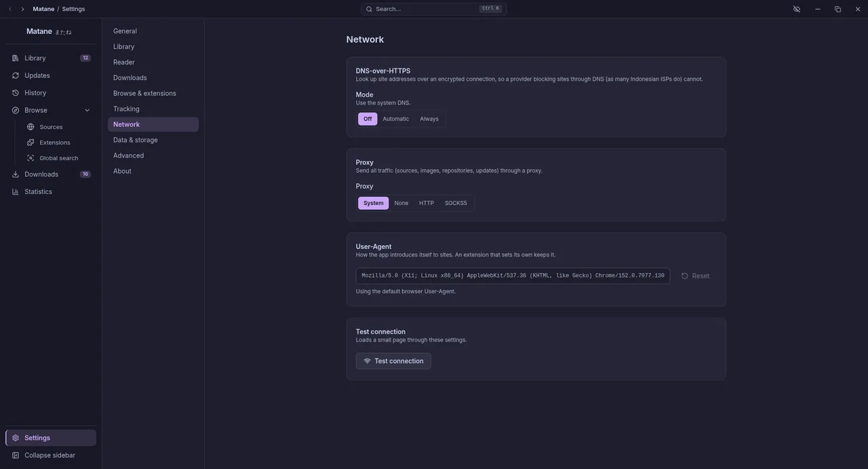The image size is (868, 469).
Task: Click the Sources globe icon
Action: [31, 127]
